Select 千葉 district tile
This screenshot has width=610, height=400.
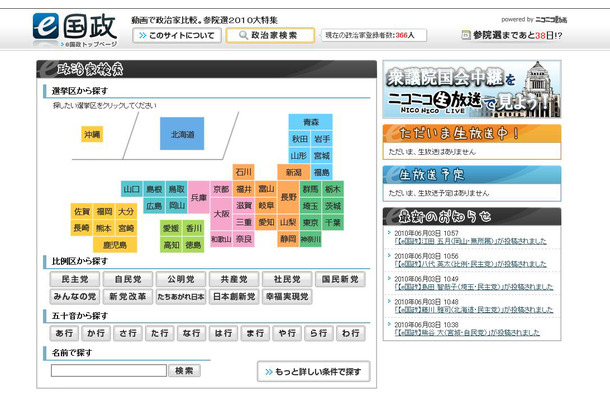coord(333,222)
